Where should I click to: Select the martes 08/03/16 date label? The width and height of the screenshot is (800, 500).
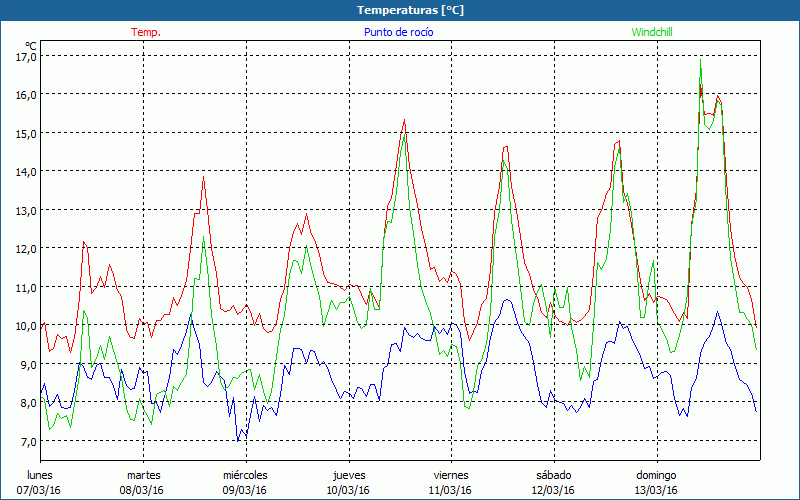143,482
